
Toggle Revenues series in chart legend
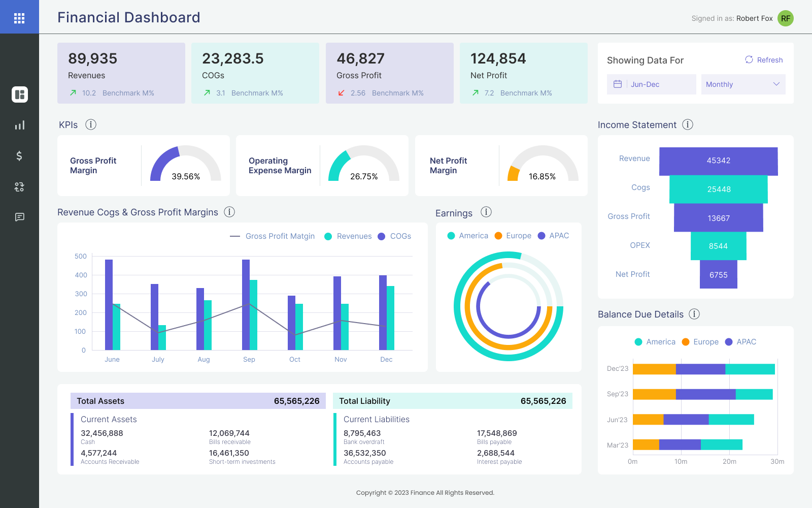348,236
